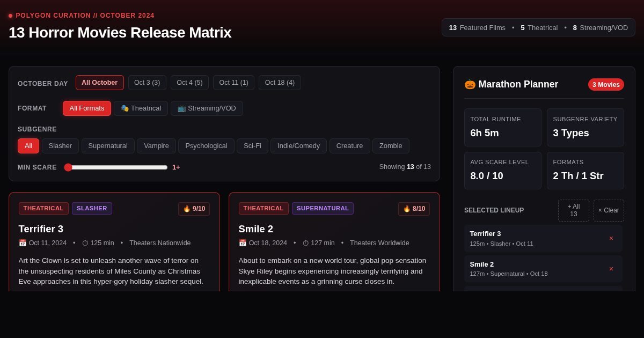Add all 13 films to lineup
This screenshot has width=644, height=338.
point(574,210)
